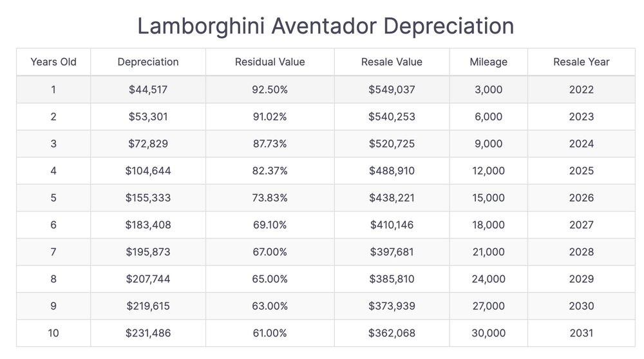Click the Years Old column header
The height and width of the screenshot is (359, 644).
point(53,62)
